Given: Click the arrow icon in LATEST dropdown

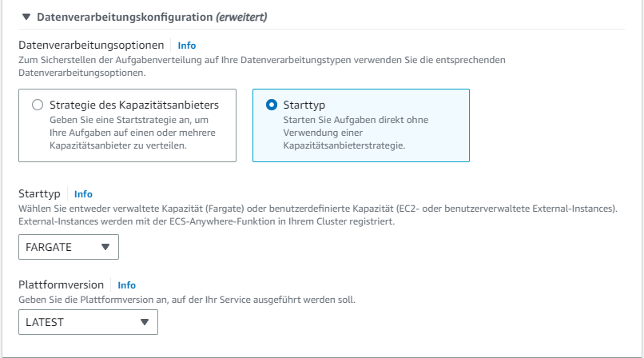Looking at the screenshot, I should coord(144,322).
